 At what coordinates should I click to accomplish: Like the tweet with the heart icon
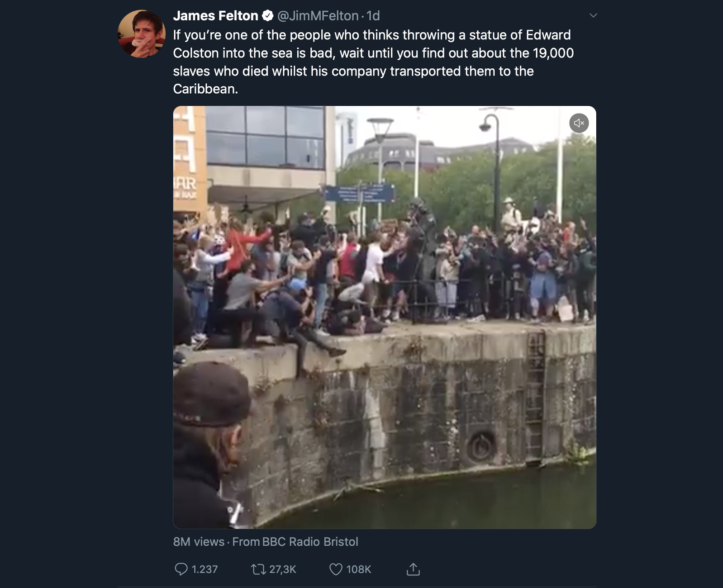tap(336, 569)
